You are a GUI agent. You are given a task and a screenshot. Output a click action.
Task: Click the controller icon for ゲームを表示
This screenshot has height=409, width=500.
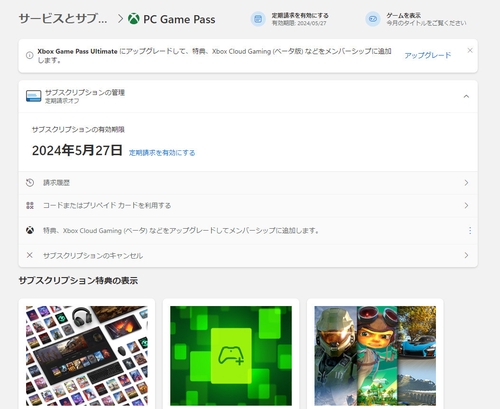tap(373, 19)
